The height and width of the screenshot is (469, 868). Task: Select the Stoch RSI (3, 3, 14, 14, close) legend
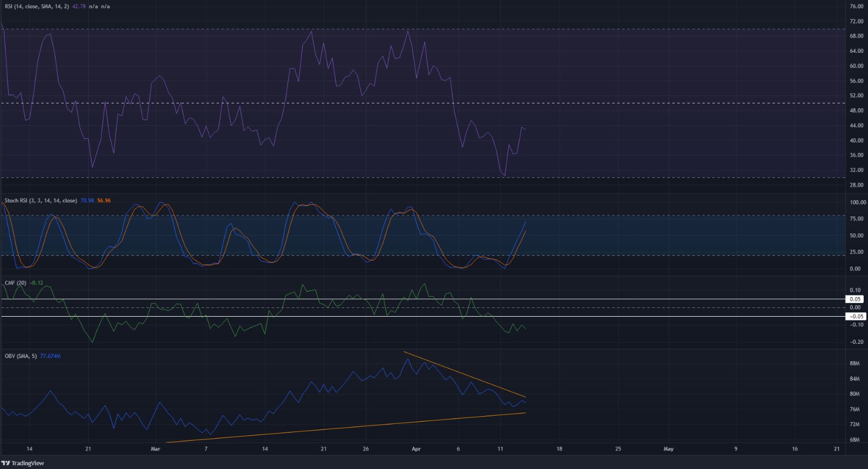click(x=41, y=200)
